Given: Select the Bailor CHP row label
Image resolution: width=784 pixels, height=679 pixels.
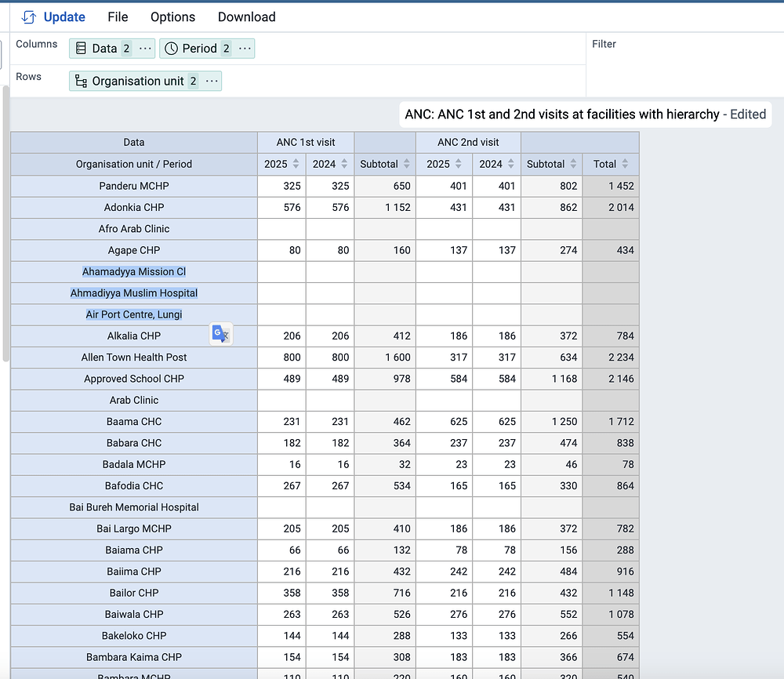Looking at the screenshot, I should 134,593.
